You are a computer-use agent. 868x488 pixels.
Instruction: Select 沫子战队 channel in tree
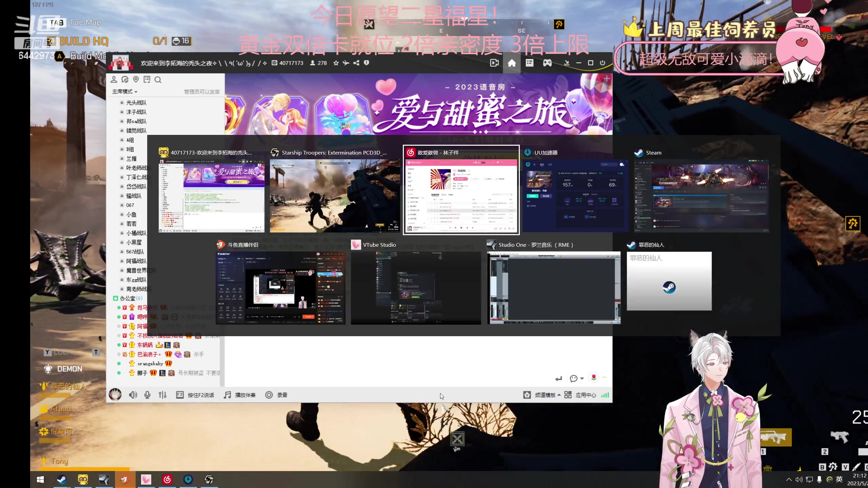click(x=136, y=112)
